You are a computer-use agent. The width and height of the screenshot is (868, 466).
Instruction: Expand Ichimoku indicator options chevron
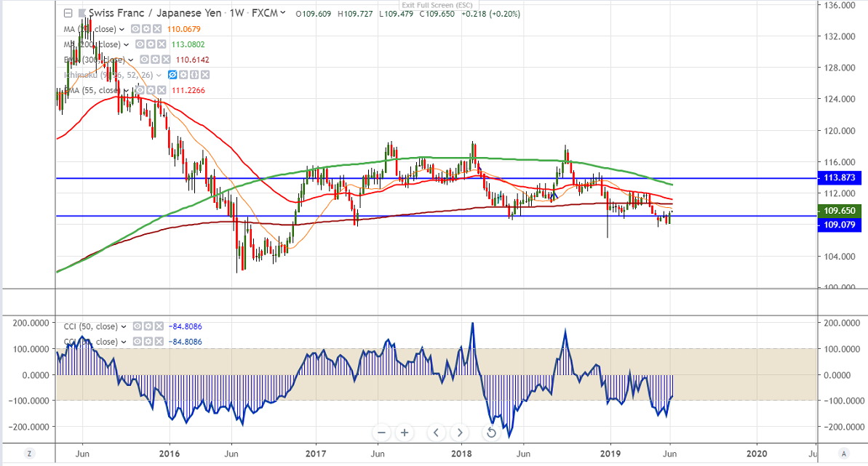coord(159,76)
